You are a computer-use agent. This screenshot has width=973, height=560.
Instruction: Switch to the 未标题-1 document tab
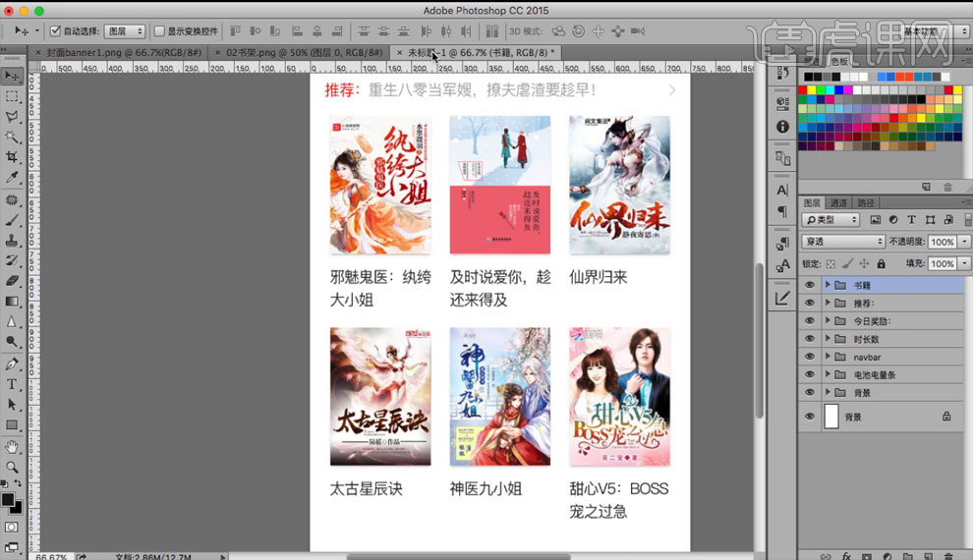coord(478,53)
